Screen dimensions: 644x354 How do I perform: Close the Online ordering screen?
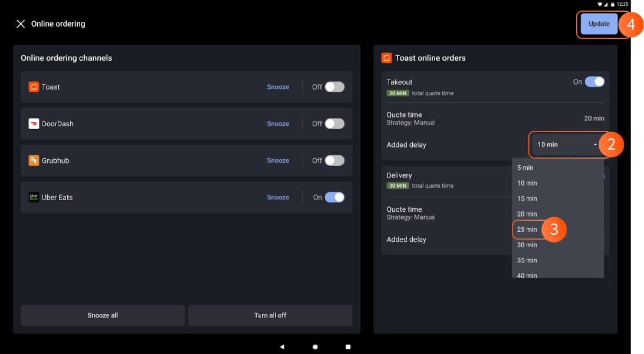tap(21, 24)
